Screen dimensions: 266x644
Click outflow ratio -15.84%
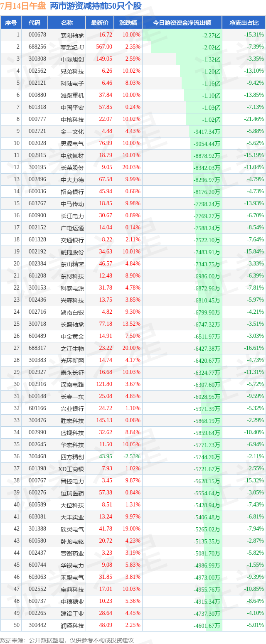[254, 252]
